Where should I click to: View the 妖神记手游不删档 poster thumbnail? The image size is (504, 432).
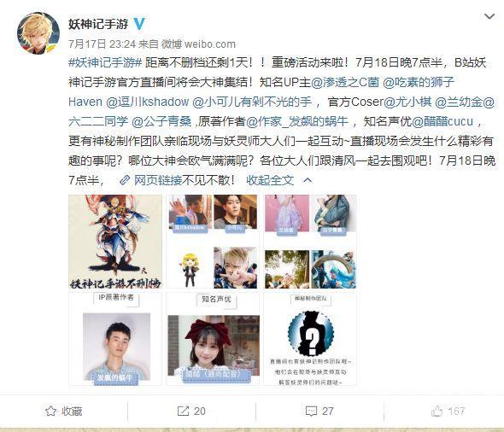point(115,242)
